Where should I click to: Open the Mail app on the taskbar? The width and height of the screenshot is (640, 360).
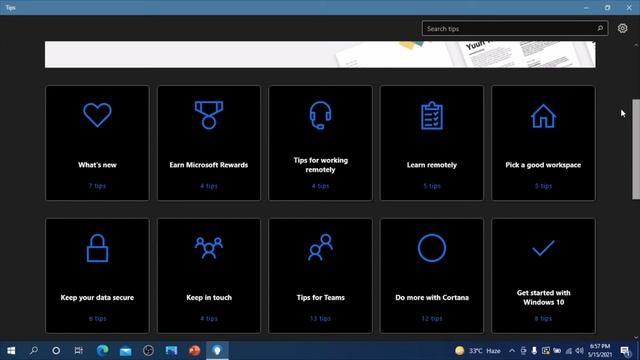click(125, 351)
